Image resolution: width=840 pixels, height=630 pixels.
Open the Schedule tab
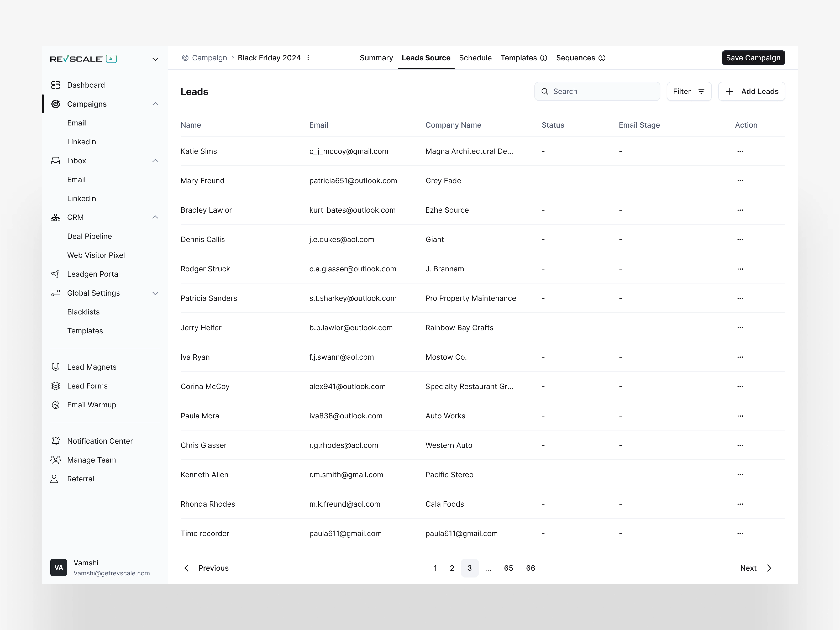475,58
